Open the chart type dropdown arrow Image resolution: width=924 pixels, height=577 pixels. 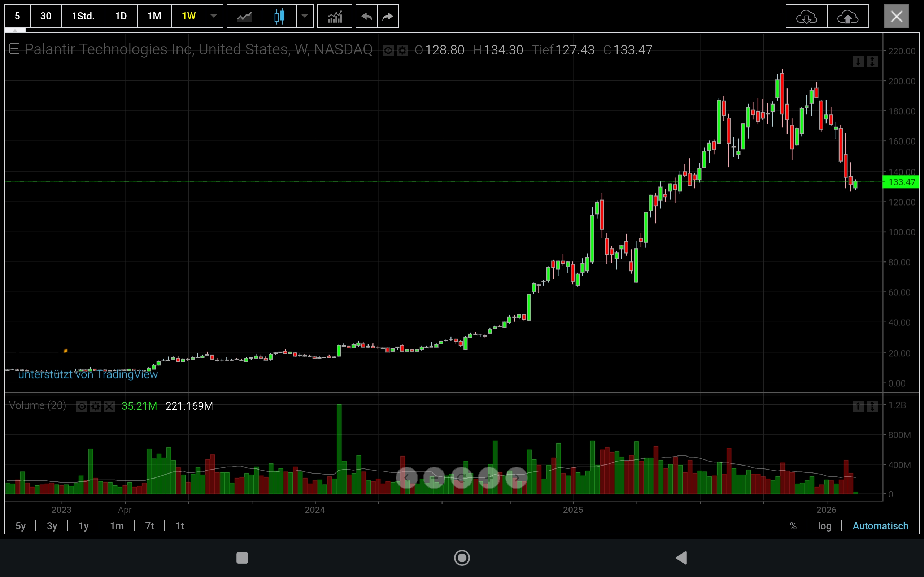(x=305, y=17)
